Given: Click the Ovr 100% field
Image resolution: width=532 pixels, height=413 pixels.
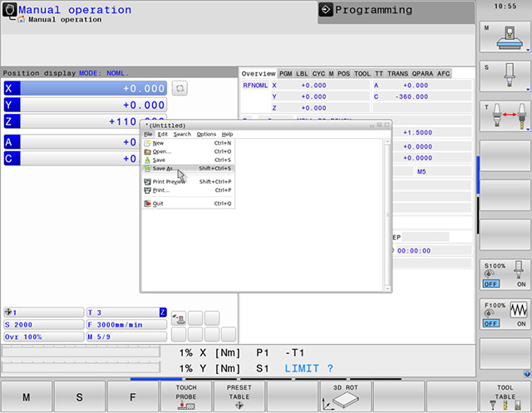Looking at the screenshot, I should tap(44, 337).
